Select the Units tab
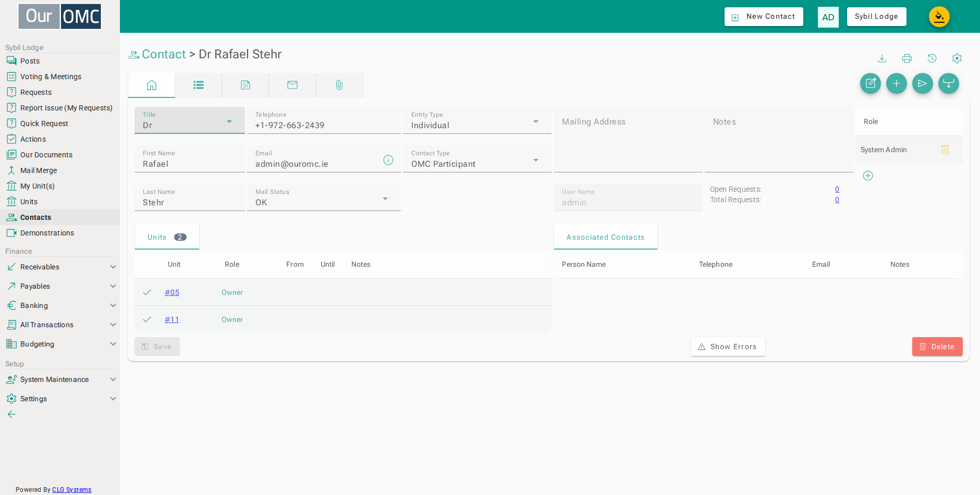 pos(167,237)
